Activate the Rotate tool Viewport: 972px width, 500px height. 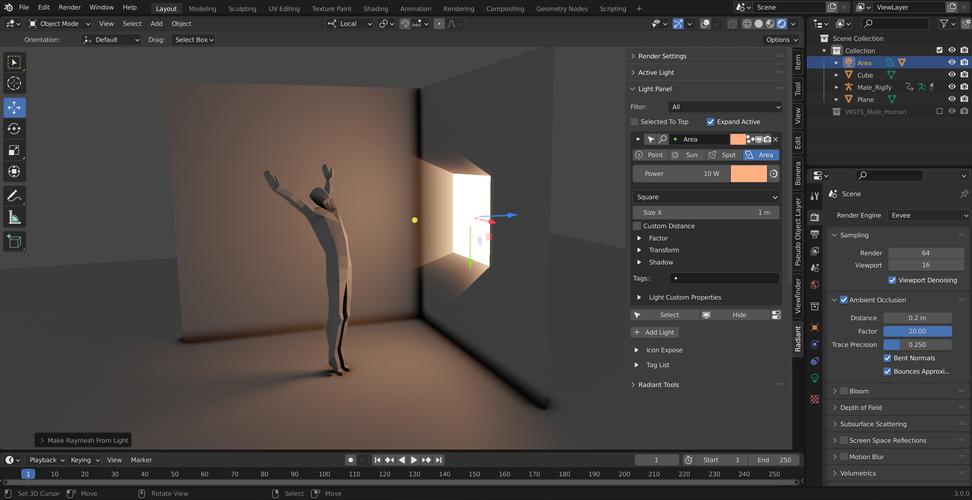point(14,129)
